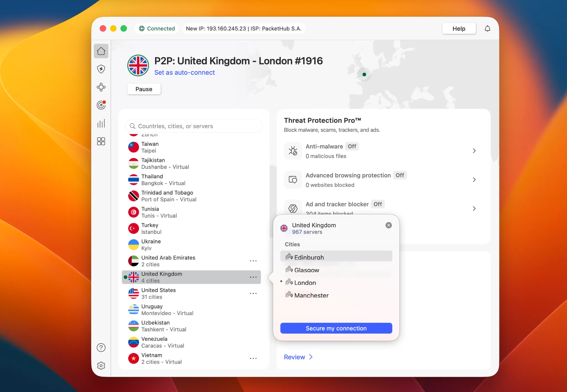
Task: Open Threat Protection via the shield icon
Action: click(101, 69)
